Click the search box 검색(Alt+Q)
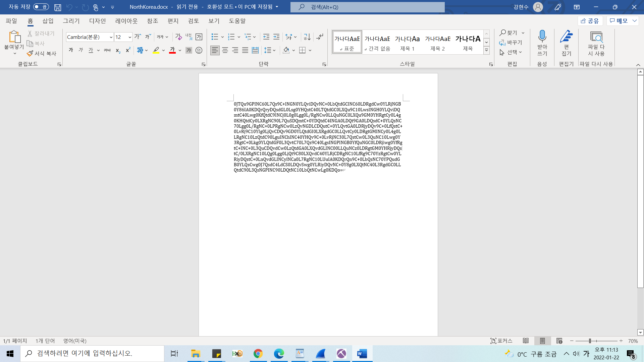Image resolution: width=644 pixels, height=362 pixels. coord(368,7)
